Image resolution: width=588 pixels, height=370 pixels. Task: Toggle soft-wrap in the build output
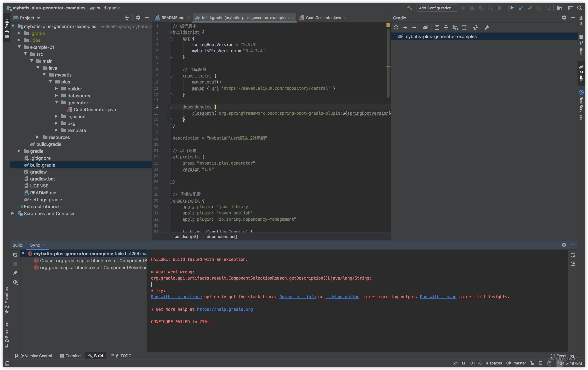pyautogui.click(x=573, y=256)
